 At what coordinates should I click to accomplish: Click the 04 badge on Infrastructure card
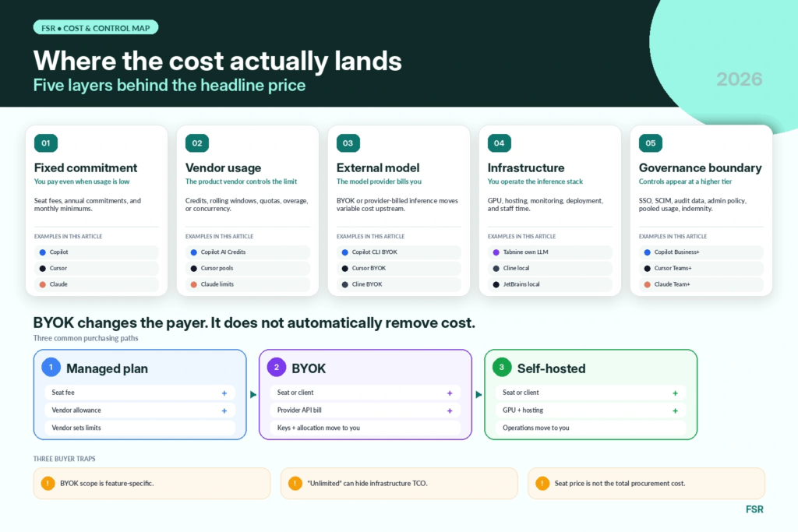(x=500, y=143)
